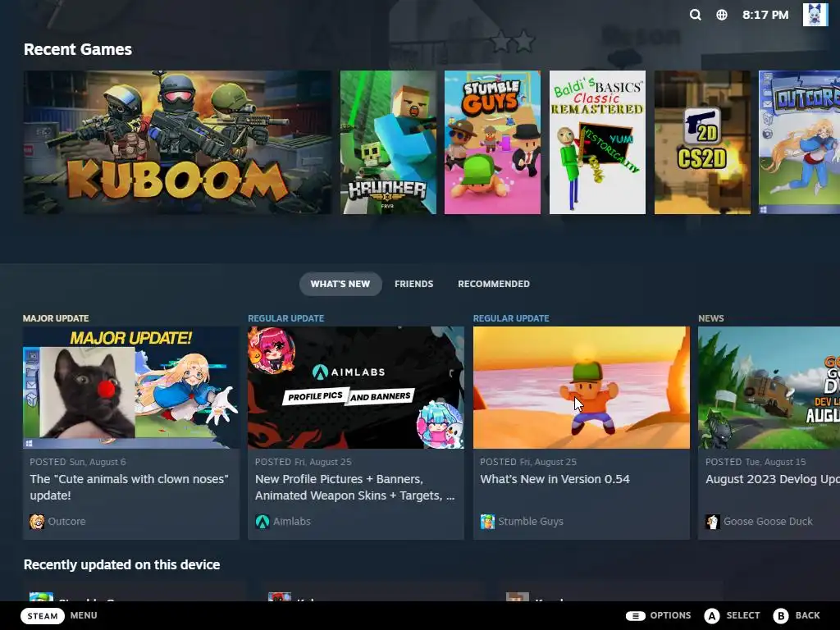Open "New Profile Pictures + Banners" article title
The height and width of the screenshot is (630, 840).
[354, 487]
